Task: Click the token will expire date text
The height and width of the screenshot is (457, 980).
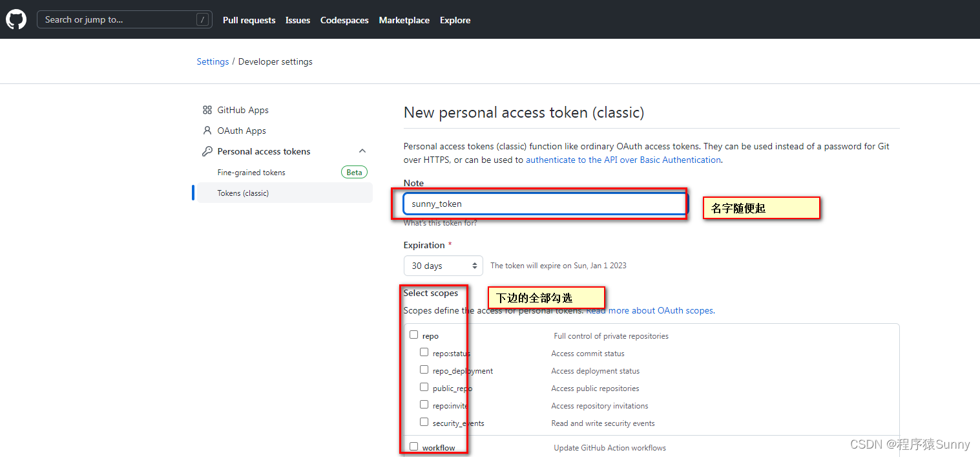Action: 558,266
